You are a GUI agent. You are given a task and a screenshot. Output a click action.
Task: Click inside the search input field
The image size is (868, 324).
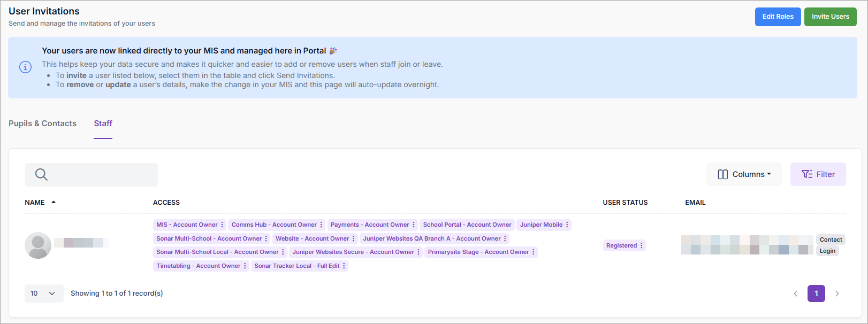click(102, 175)
